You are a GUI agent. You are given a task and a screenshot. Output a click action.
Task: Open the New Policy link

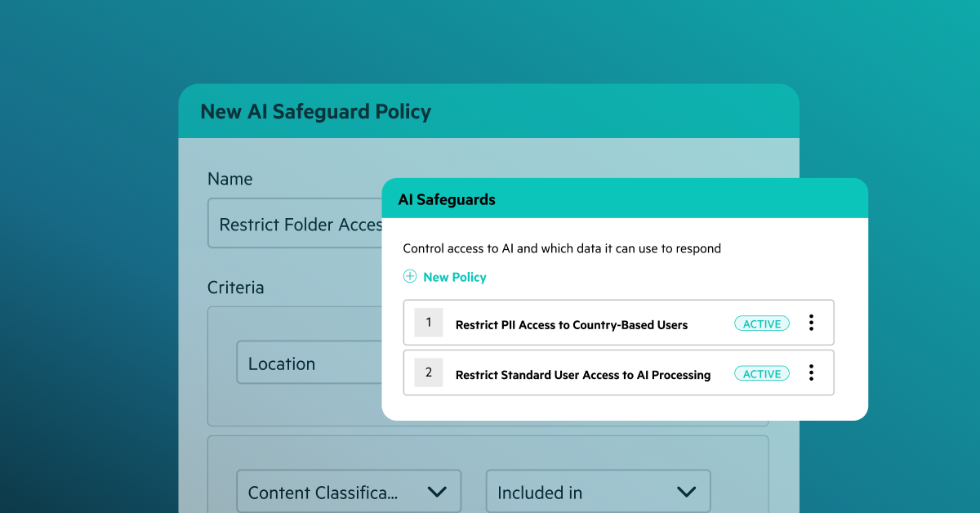pyautogui.click(x=454, y=278)
